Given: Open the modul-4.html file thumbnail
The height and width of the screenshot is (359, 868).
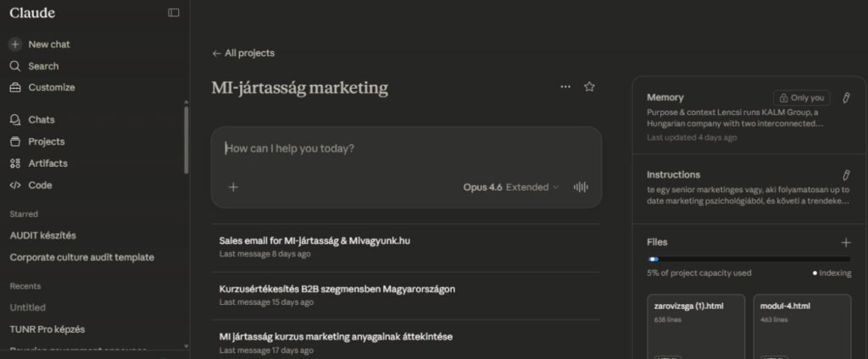Looking at the screenshot, I should click(x=802, y=326).
